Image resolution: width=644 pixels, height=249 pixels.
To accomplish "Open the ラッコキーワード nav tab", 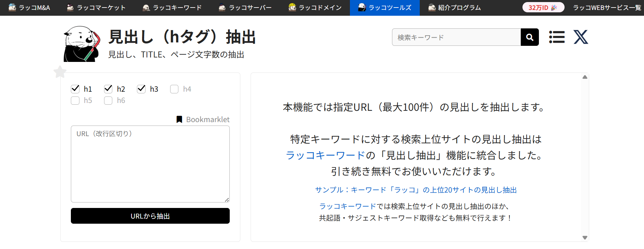I will click(172, 8).
